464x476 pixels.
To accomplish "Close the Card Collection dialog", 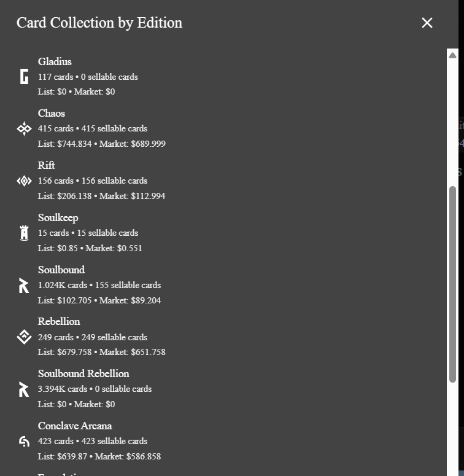I will click(427, 23).
